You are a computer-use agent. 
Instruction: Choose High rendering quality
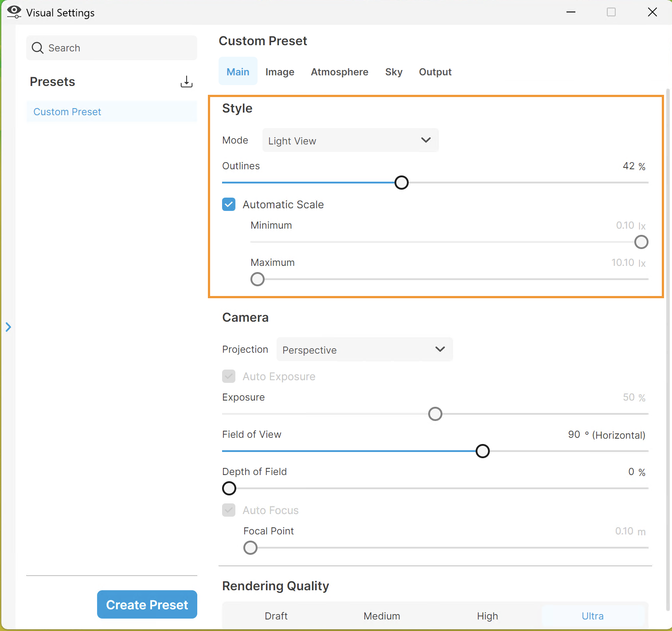tap(488, 616)
